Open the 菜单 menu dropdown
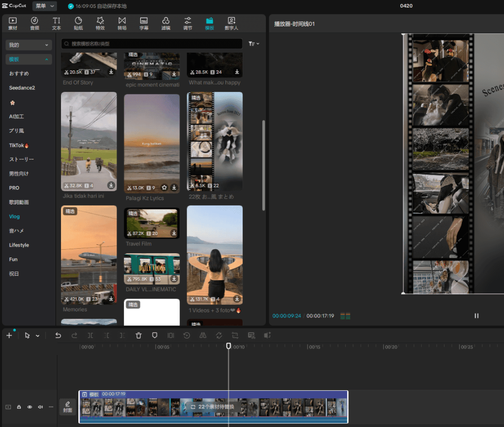 45,6
